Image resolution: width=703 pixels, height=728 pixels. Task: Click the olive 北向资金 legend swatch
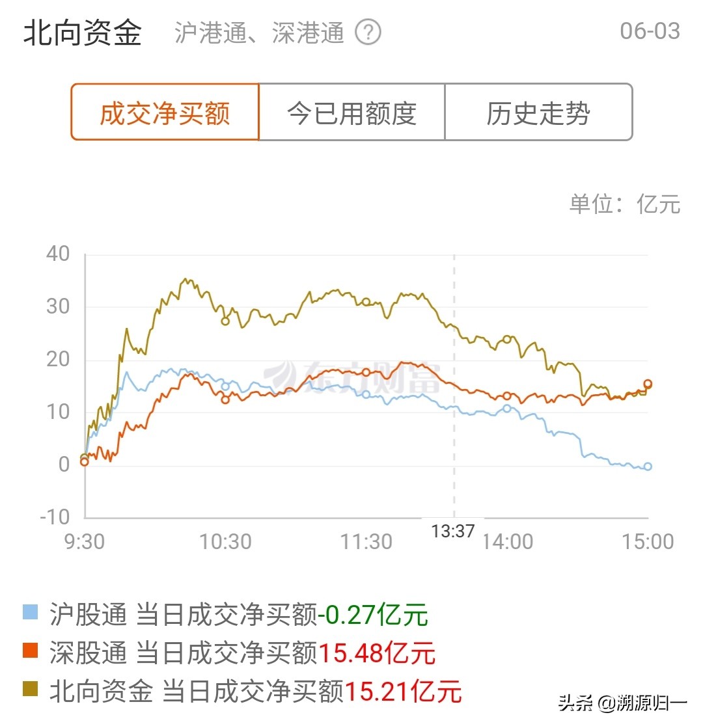30,688
